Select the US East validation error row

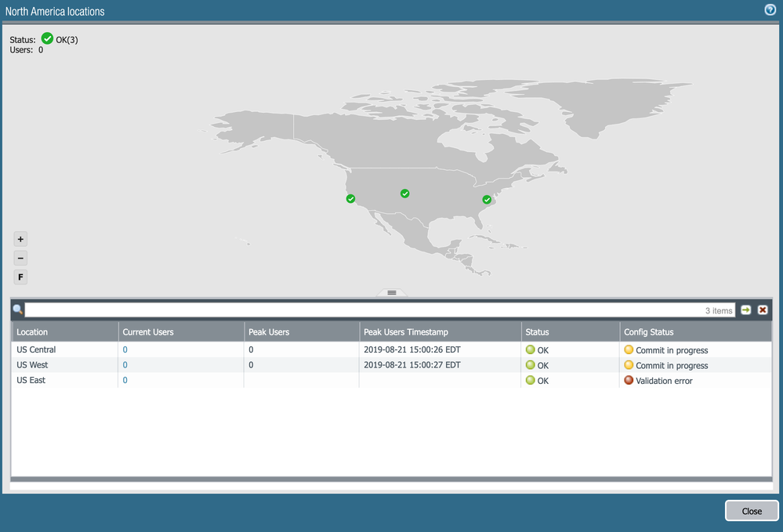tap(664, 381)
